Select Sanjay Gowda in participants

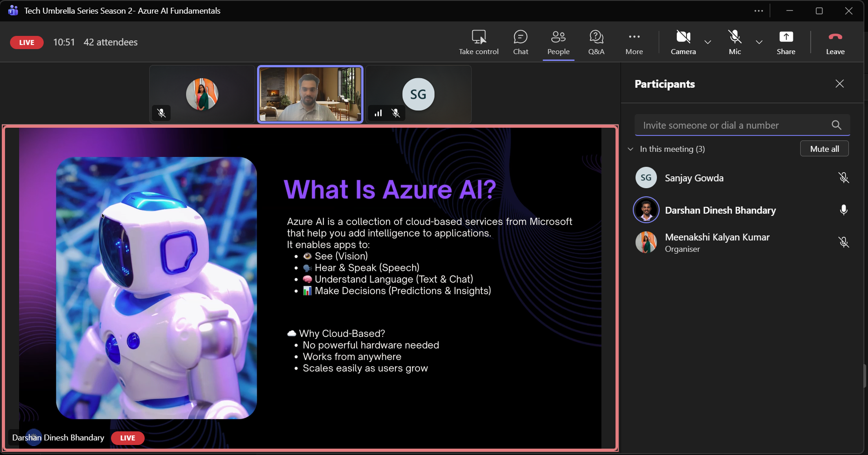point(742,178)
